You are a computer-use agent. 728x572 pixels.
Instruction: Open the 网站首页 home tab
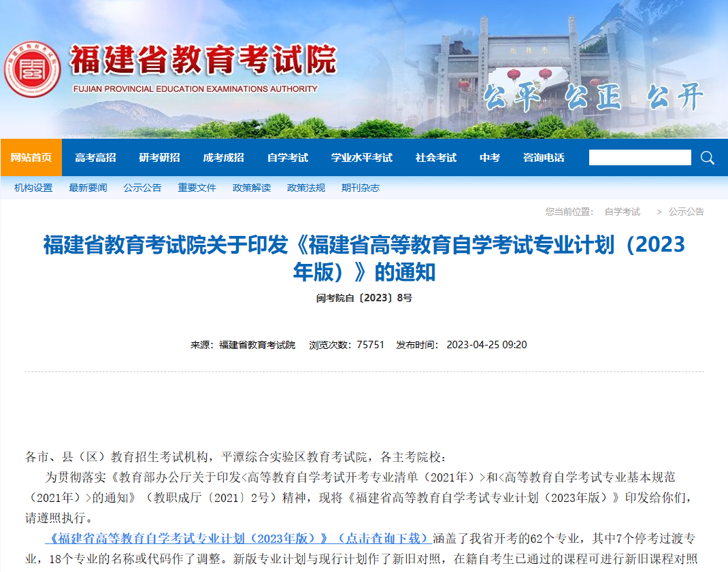pyautogui.click(x=31, y=158)
